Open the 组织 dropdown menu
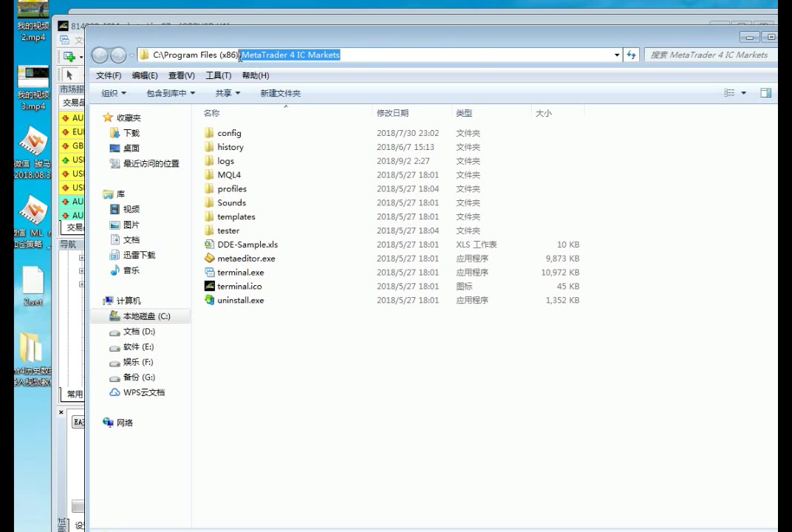 click(112, 92)
